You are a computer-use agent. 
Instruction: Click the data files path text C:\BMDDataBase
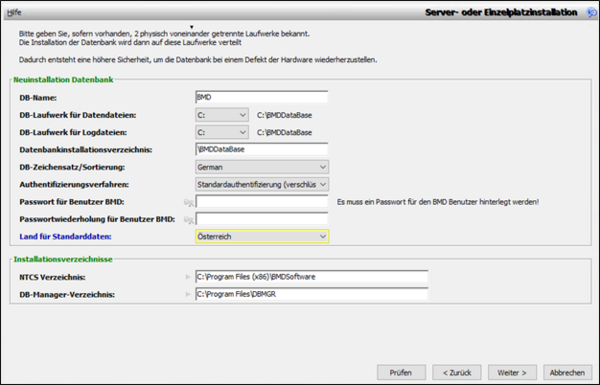pyautogui.click(x=284, y=115)
